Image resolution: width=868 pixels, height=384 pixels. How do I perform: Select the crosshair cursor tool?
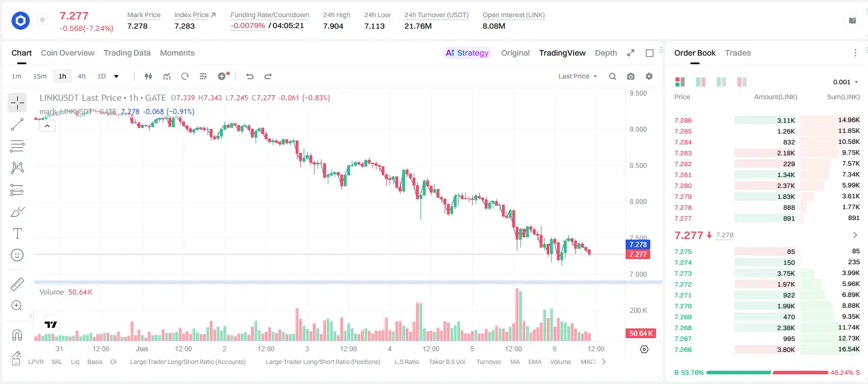click(17, 103)
